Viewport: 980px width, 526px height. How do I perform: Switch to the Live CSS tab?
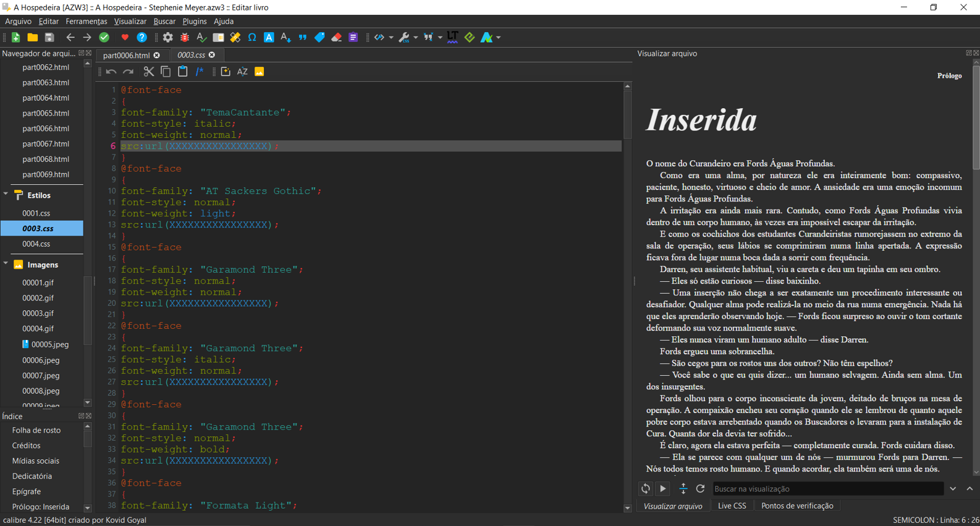[x=732, y=506]
